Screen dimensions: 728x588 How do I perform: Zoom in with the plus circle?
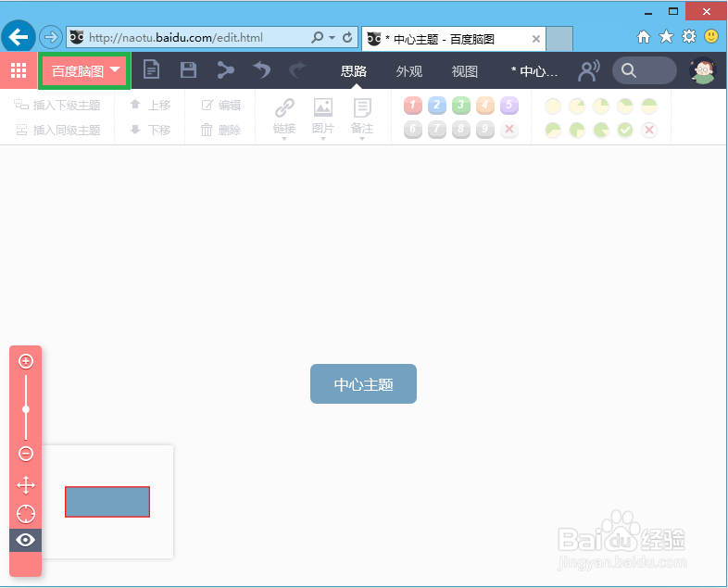[26, 361]
